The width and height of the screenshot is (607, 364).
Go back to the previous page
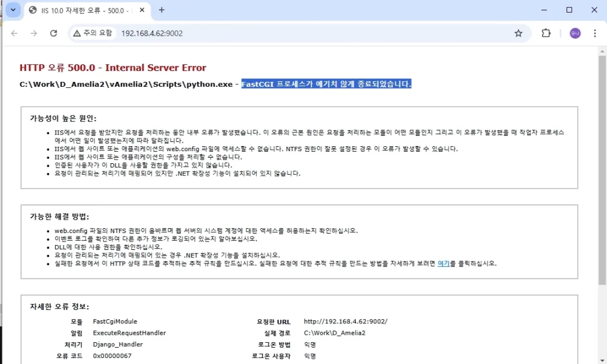point(15,33)
